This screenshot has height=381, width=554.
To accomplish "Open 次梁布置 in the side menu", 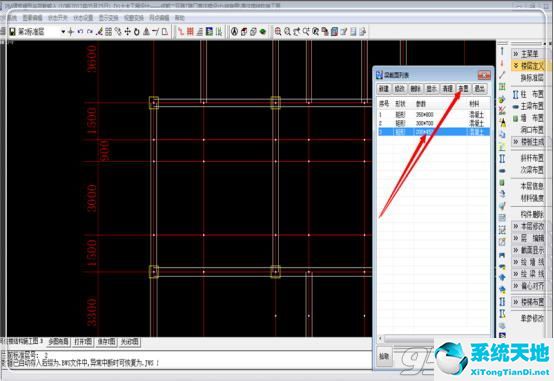I will pos(532,170).
